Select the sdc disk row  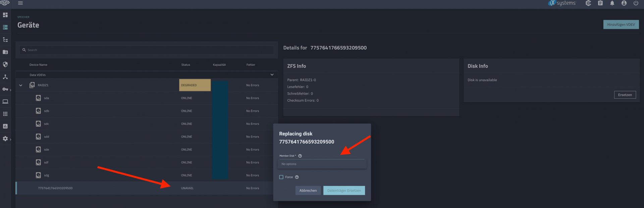click(x=147, y=124)
